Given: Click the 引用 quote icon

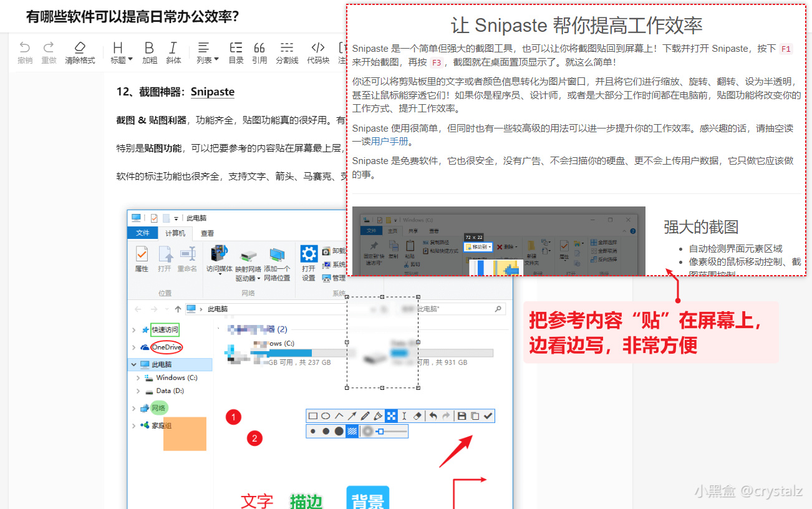Looking at the screenshot, I should coord(259,51).
